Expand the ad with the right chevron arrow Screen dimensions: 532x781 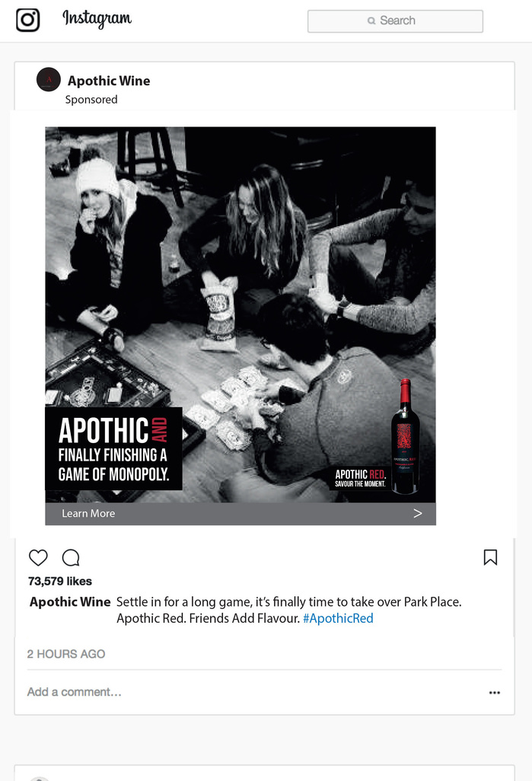(417, 514)
